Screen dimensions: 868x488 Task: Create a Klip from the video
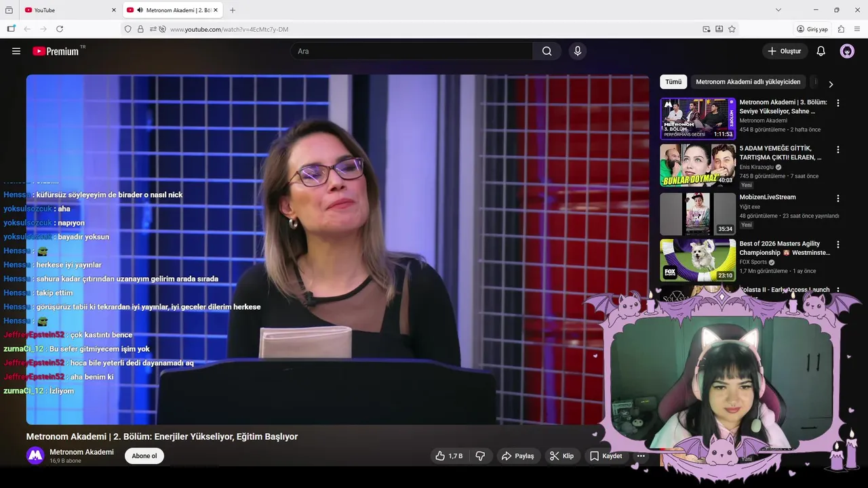pos(561,456)
